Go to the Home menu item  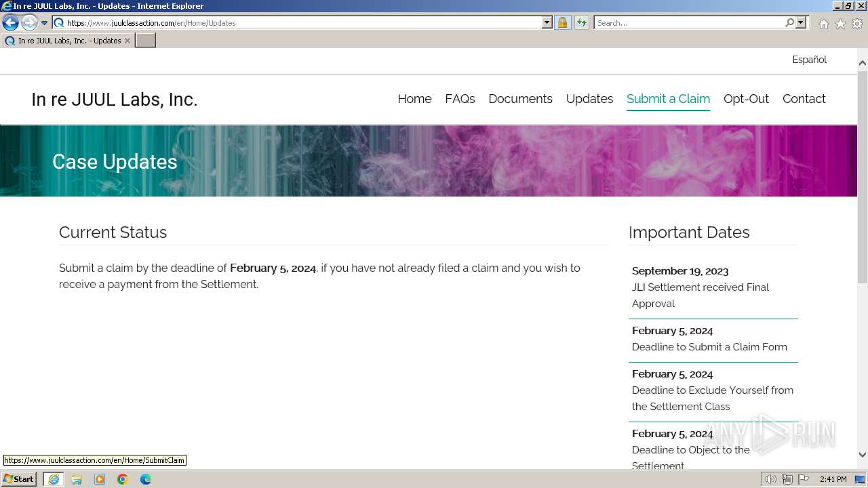tap(414, 99)
